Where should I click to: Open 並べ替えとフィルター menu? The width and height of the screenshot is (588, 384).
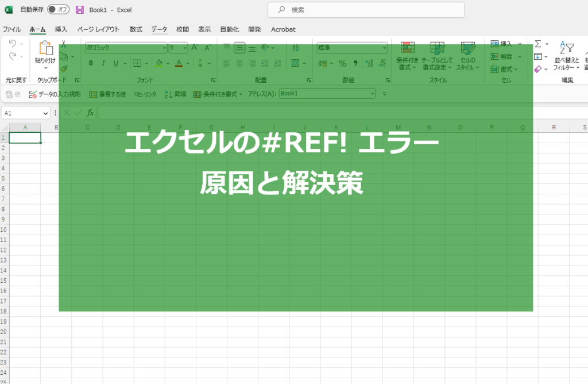click(x=566, y=56)
